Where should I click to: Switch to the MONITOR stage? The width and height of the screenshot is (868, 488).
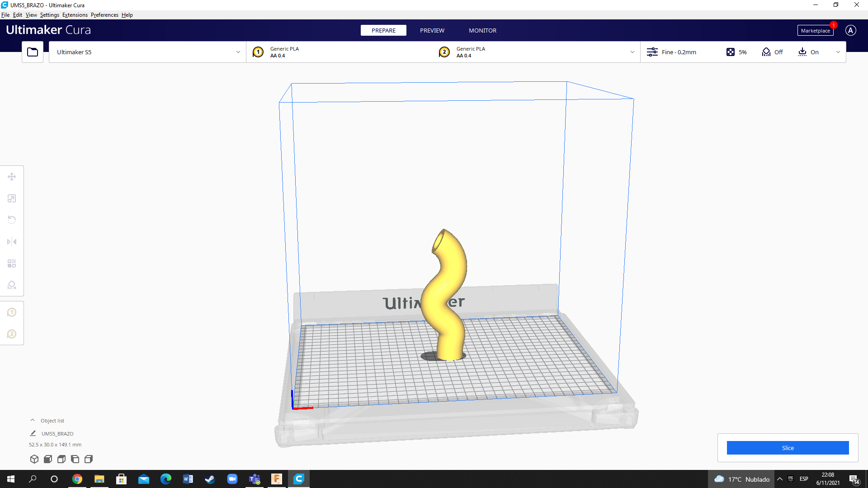pyautogui.click(x=482, y=30)
